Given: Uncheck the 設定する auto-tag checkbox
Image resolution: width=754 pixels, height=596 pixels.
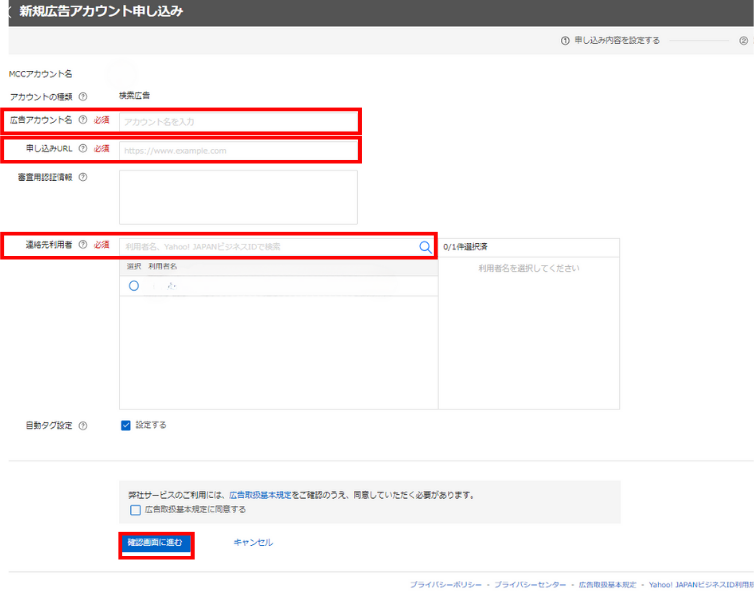Looking at the screenshot, I should pos(126,425).
